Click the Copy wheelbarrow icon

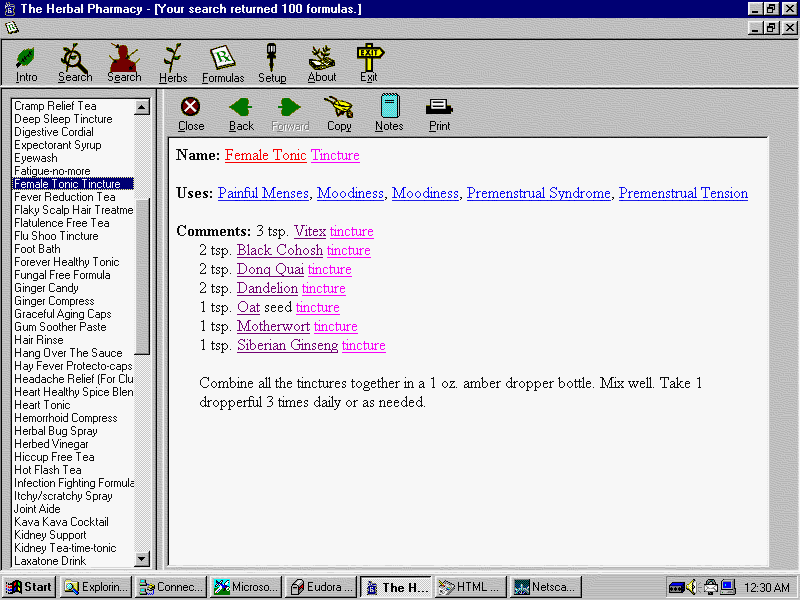[339, 114]
